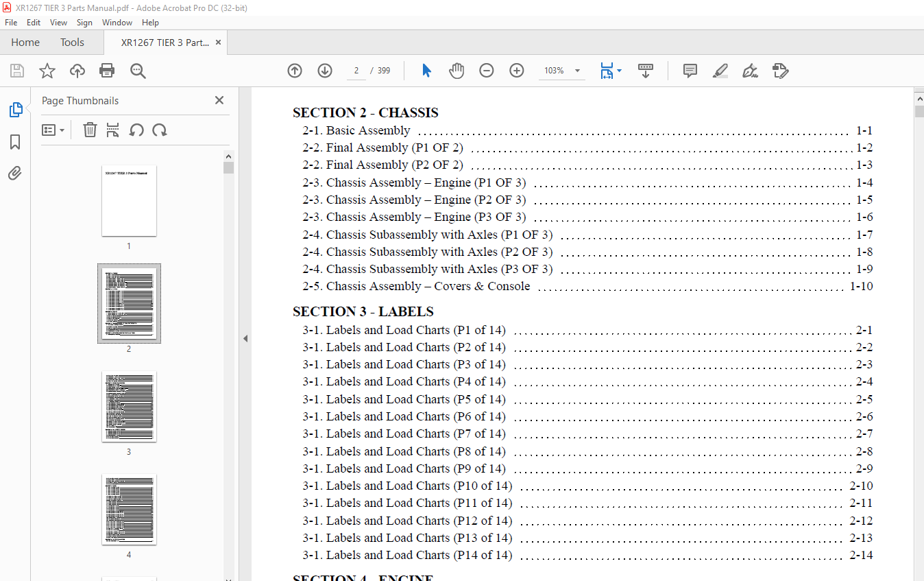Click the Save file icon

[17, 71]
